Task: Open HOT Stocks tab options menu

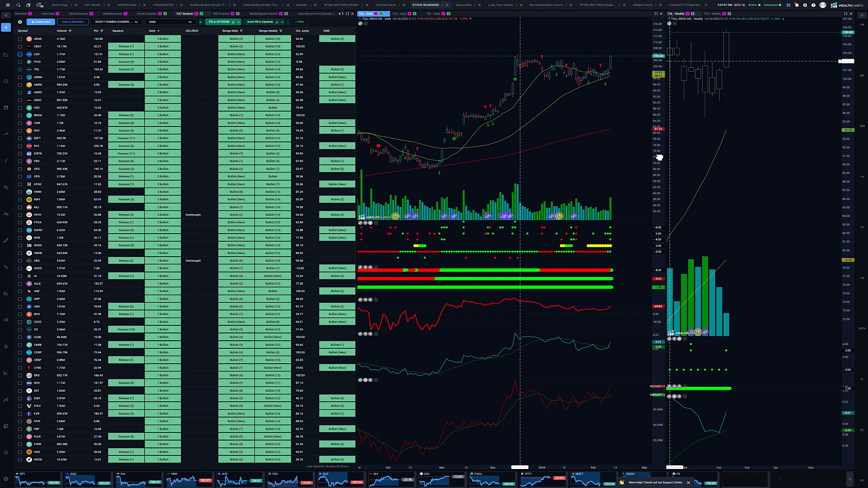Action: tap(104, 5)
